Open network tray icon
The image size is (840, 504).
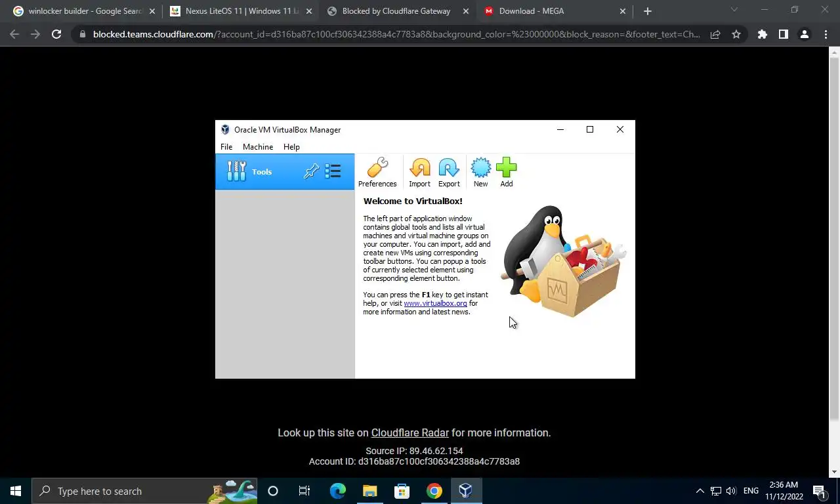[715, 491]
